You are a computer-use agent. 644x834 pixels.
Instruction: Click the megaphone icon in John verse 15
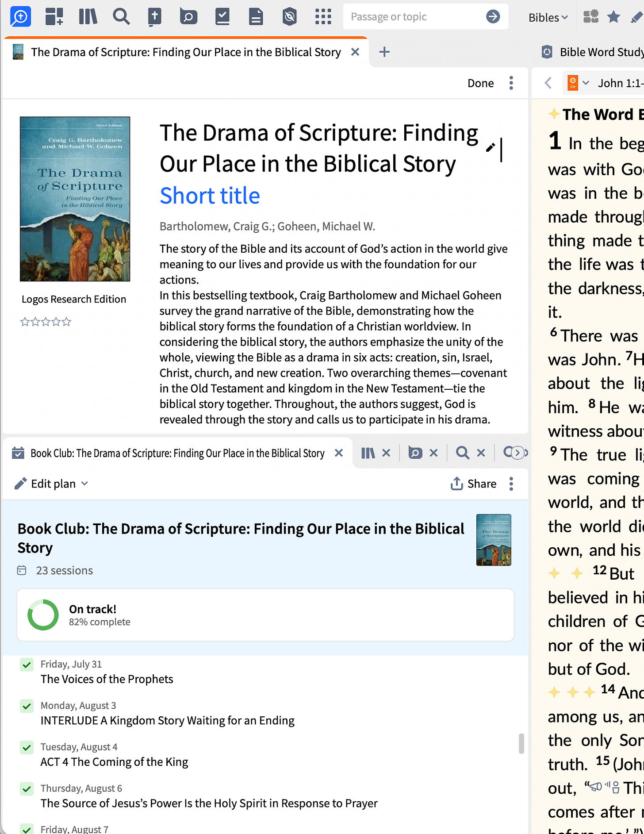click(596, 787)
